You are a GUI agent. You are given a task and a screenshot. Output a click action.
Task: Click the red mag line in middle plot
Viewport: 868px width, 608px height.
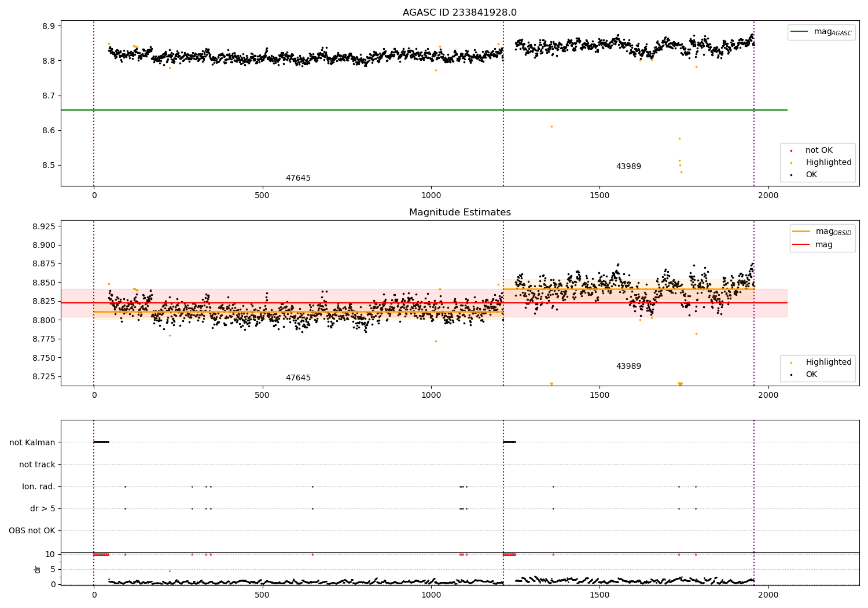pyautogui.click(x=424, y=303)
